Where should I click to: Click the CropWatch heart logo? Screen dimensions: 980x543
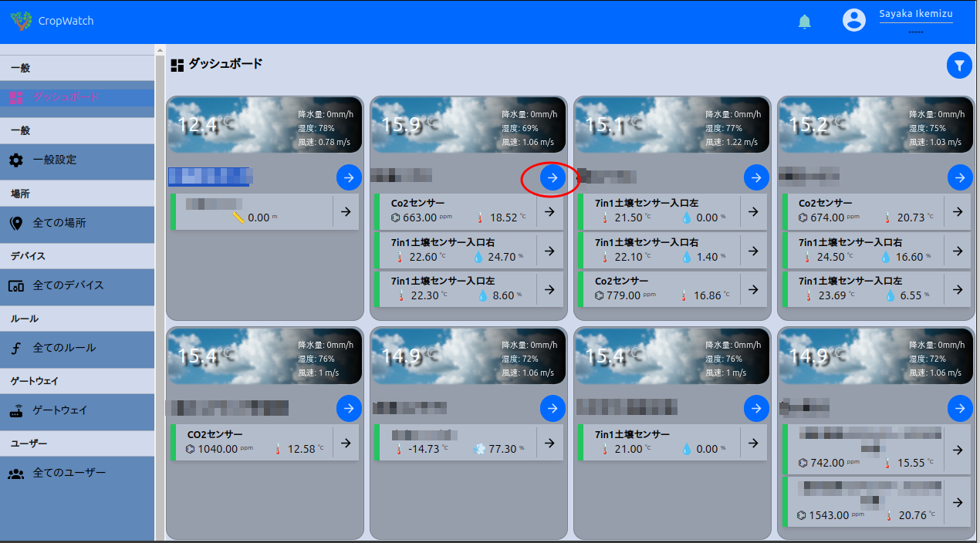21,21
